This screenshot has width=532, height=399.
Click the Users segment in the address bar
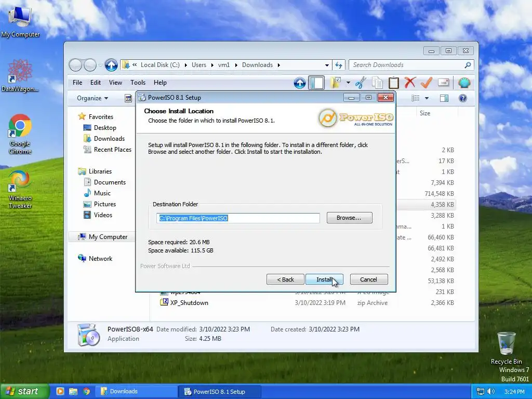[x=199, y=65]
